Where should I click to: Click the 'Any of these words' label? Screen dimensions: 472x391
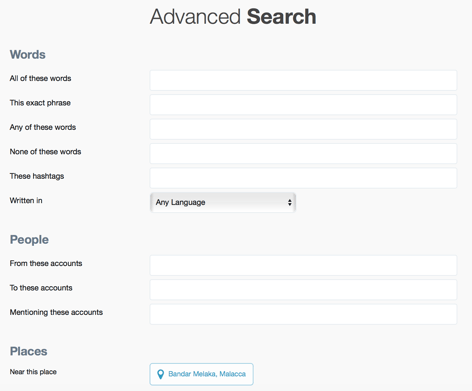click(x=43, y=127)
